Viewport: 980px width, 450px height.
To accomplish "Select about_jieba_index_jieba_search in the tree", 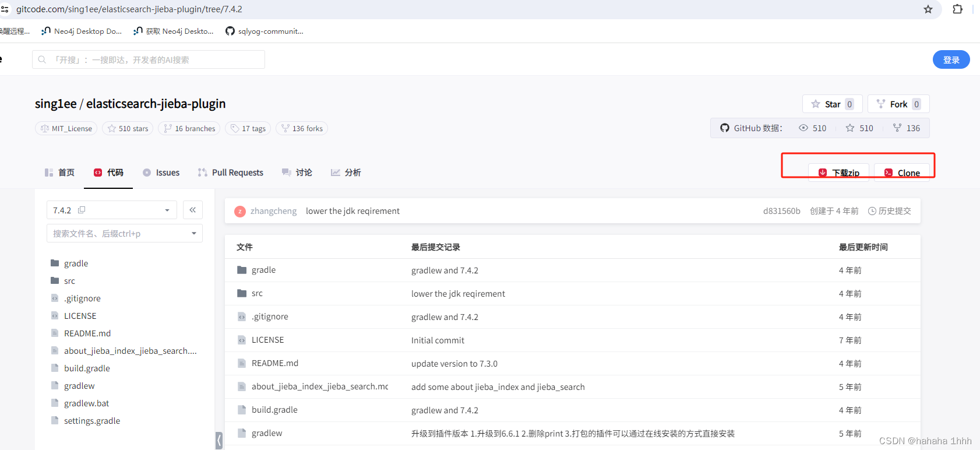I will (124, 351).
